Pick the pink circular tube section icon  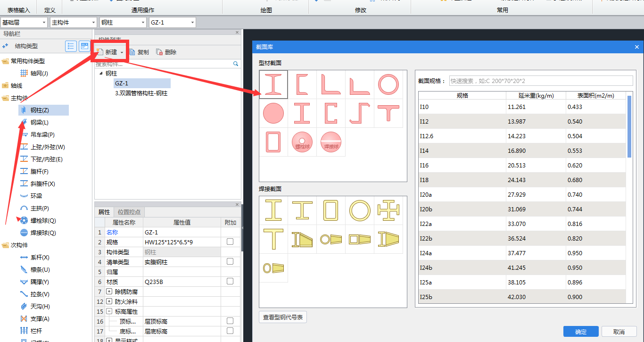tap(388, 85)
